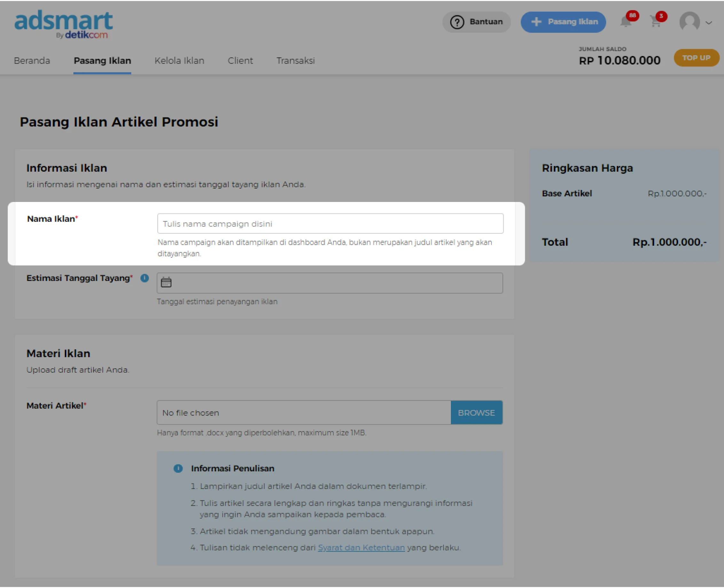Screen dimensions: 724x588
Task: Go to the Client tab
Action: pyautogui.click(x=240, y=61)
